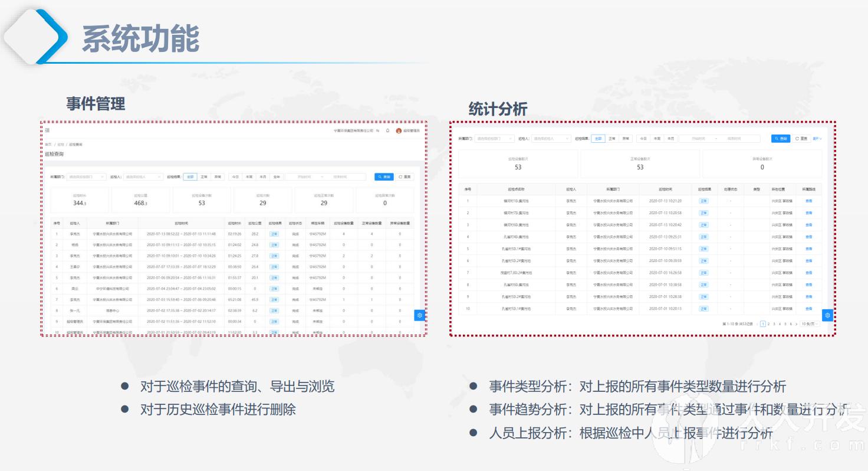Select 异常 巡检结果 filter in 统计分析

point(626,139)
